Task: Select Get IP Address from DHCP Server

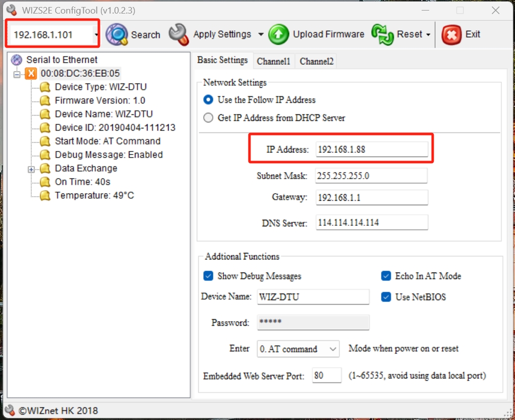Action: pos(208,118)
